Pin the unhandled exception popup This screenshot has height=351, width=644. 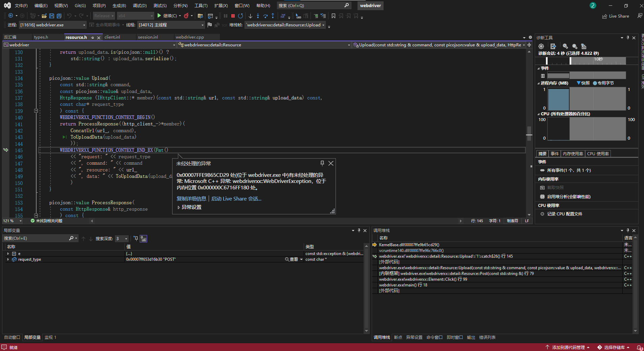[x=322, y=163]
